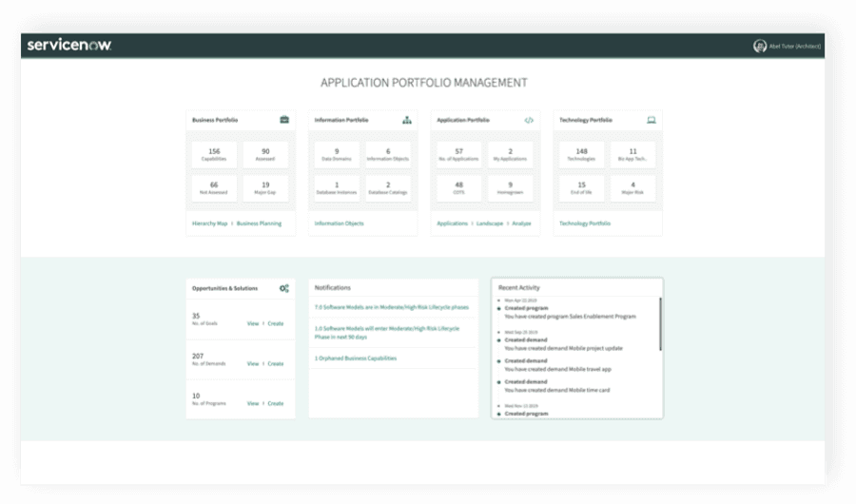Select the 57 No. of Applications tile
Image resolution: width=856 pixels, height=504 pixels.
coord(458,155)
